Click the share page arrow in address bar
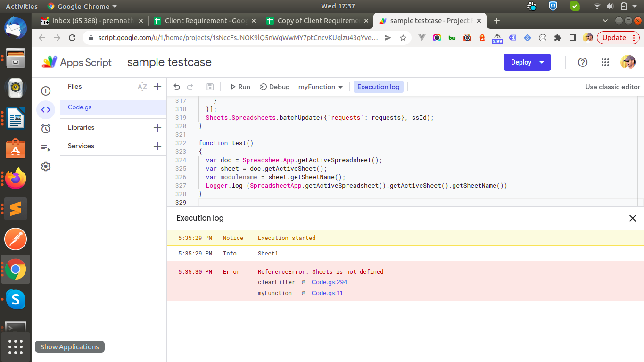This screenshot has width=644, height=362. [x=388, y=38]
